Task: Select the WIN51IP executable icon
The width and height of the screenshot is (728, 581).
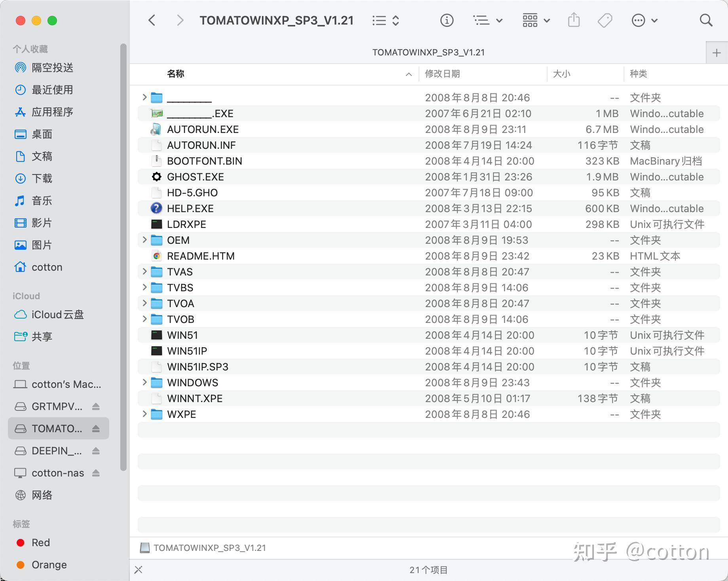Action: coord(157,351)
